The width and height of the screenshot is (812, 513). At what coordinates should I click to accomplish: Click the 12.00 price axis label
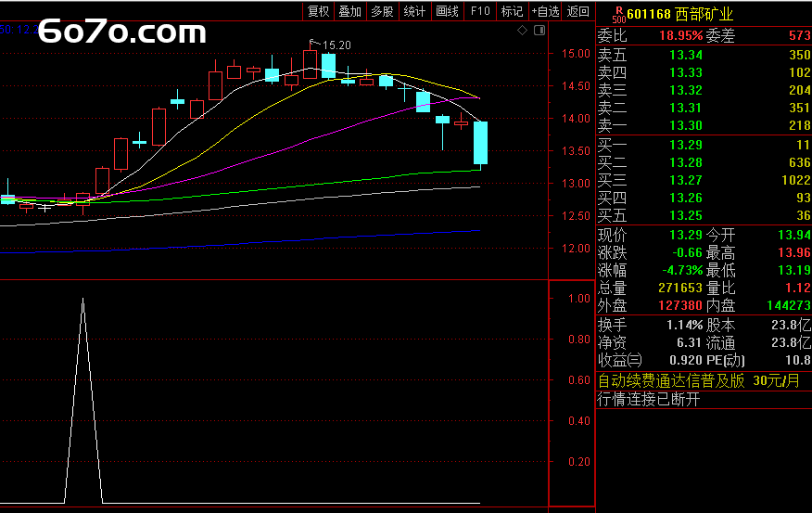(x=576, y=249)
